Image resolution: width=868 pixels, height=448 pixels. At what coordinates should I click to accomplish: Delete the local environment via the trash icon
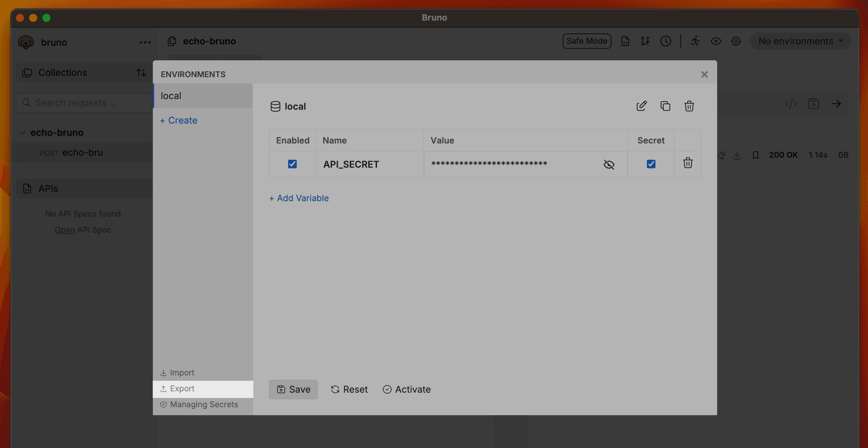(x=689, y=106)
